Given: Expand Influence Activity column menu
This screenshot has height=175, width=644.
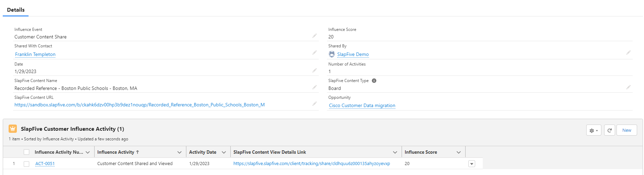Looking at the screenshot, I should pos(179,152).
